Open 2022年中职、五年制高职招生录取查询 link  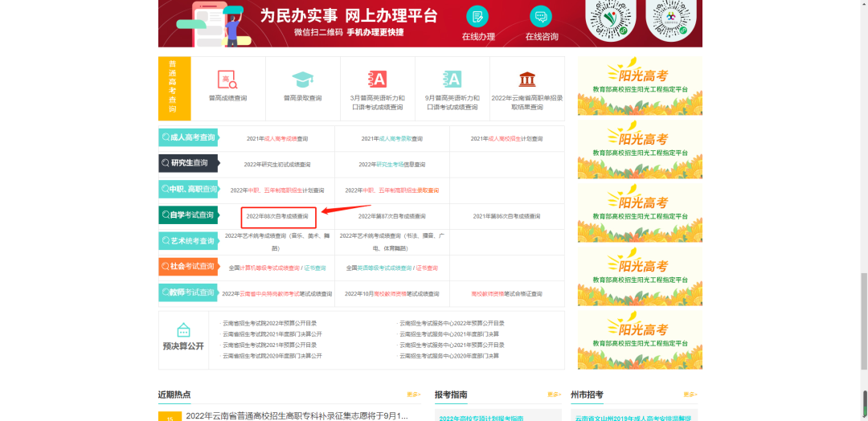click(392, 190)
